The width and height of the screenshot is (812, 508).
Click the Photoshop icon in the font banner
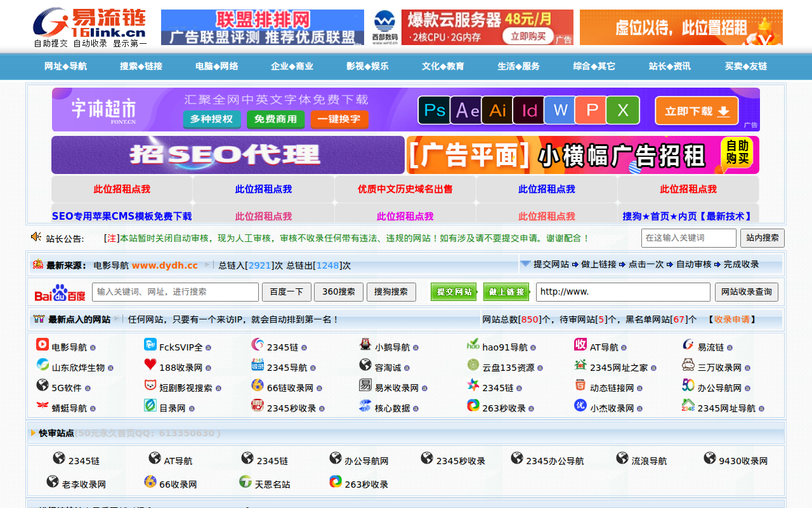pos(434,110)
